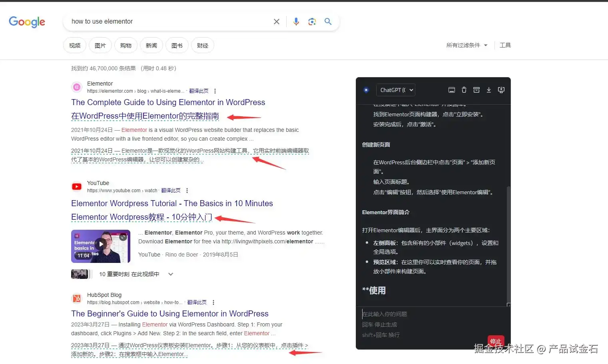Open translated title Elementor Wordpress教程 - 10分钟入门

point(142,217)
